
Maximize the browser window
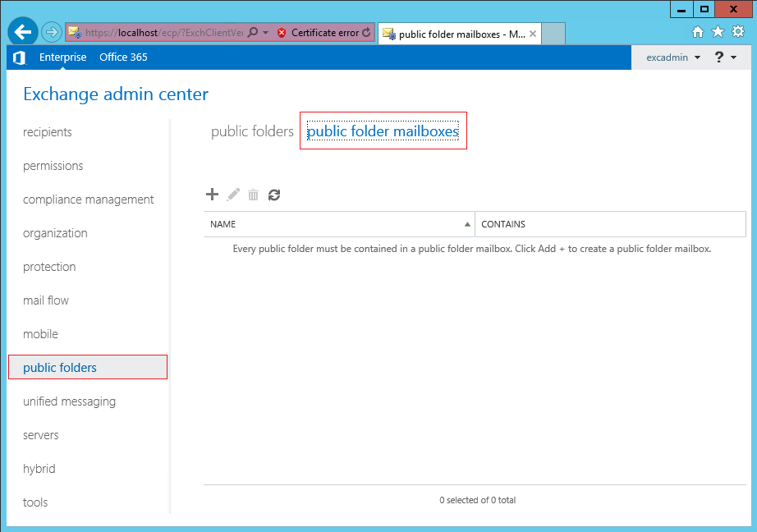(x=704, y=9)
